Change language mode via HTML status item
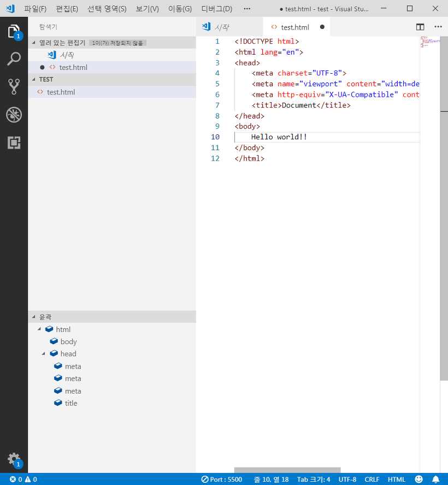448x485 pixels. (x=396, y=479)
